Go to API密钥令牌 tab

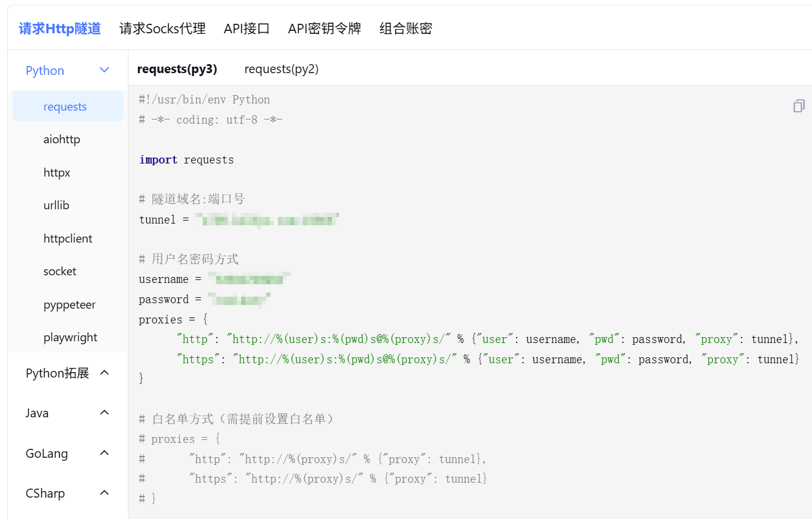coord(324,29)
